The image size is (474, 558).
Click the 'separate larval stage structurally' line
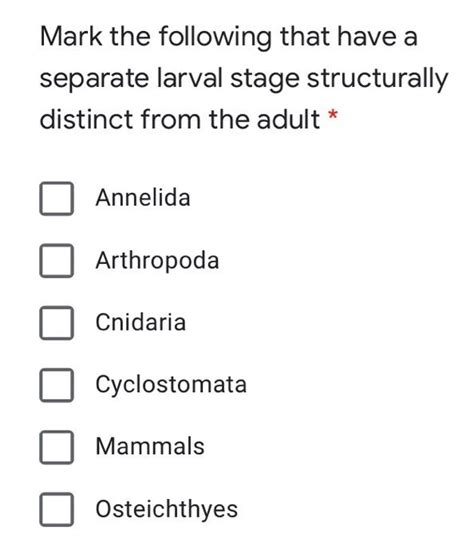(244, 79)
